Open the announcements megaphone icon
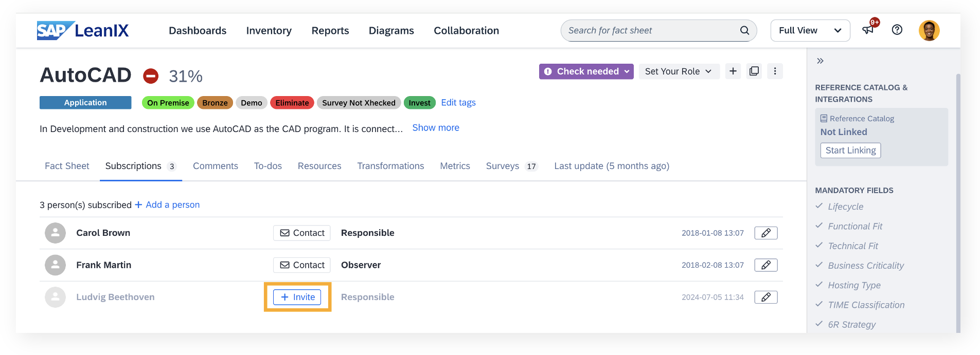The width and height of the screenshot is (980, 355). point(868,30)
